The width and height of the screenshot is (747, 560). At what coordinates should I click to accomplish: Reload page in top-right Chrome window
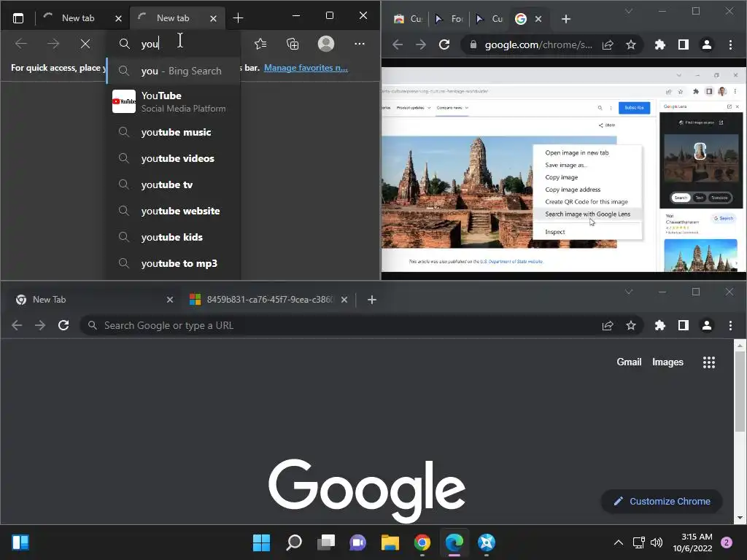tap(444, 44)
